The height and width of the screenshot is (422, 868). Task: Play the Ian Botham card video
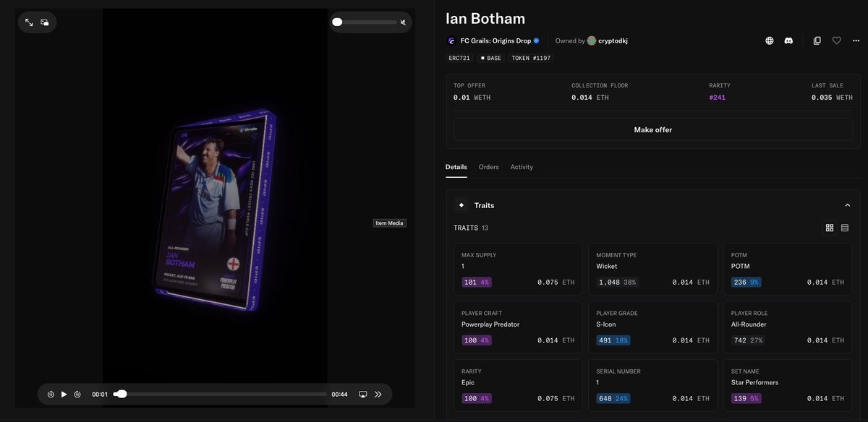tap(64, 395)
